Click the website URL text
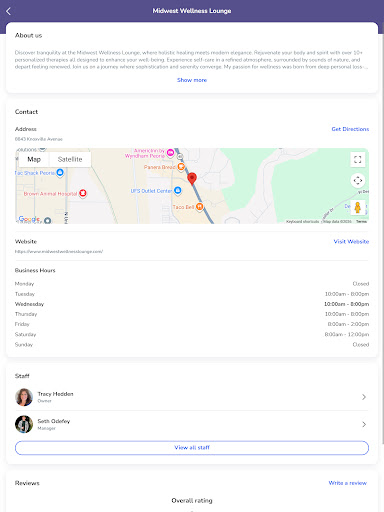The height and width of the screenshot is (512, 384). point(59,251)
